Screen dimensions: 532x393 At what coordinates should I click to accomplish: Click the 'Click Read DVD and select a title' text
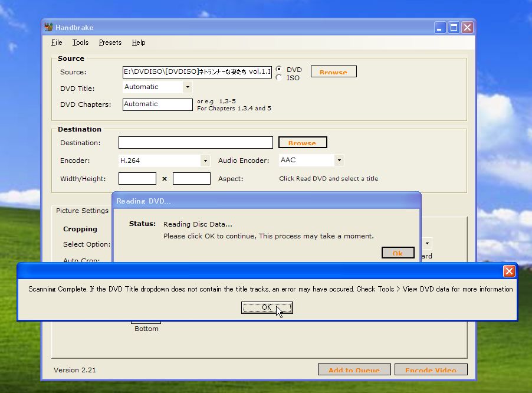point(329,179)
